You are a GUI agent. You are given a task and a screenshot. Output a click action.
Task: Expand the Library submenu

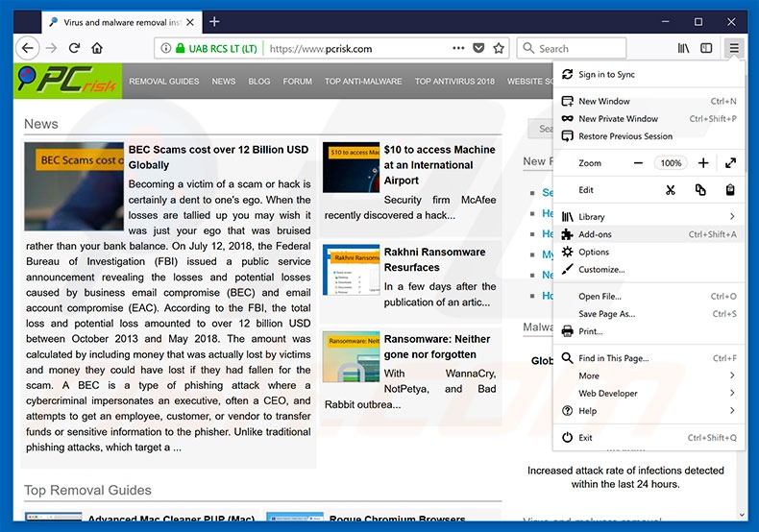point(732,217)
